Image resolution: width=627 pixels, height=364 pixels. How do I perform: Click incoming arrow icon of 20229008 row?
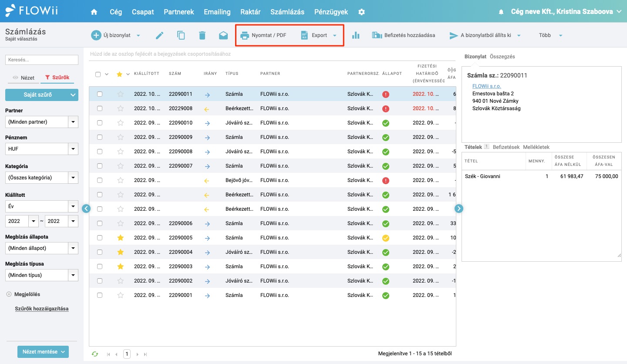tap(207, 109)
